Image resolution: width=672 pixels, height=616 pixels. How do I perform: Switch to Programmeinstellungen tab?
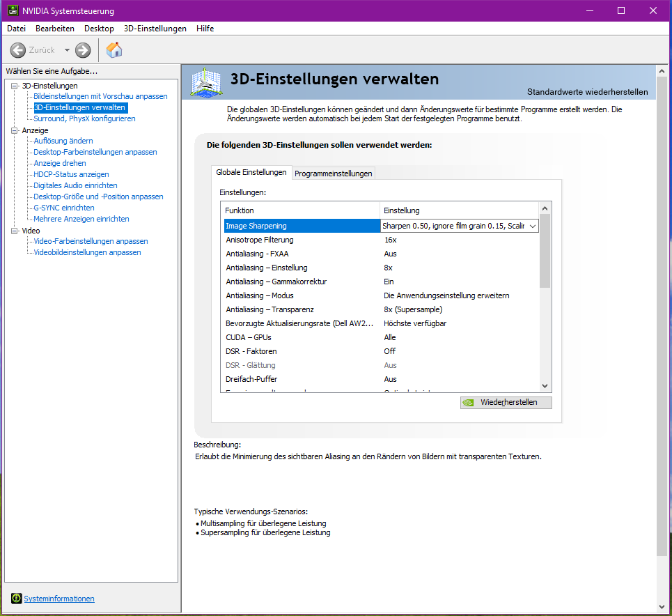[333, 174]
